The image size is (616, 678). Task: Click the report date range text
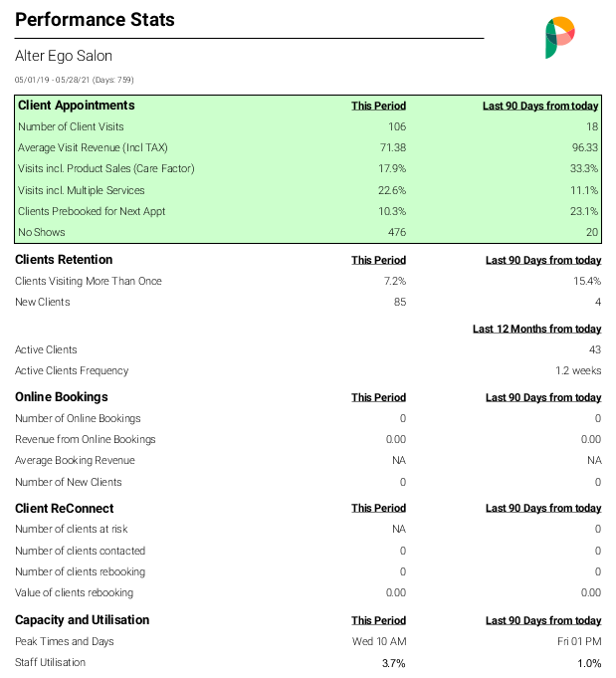(x=75, y=80)
